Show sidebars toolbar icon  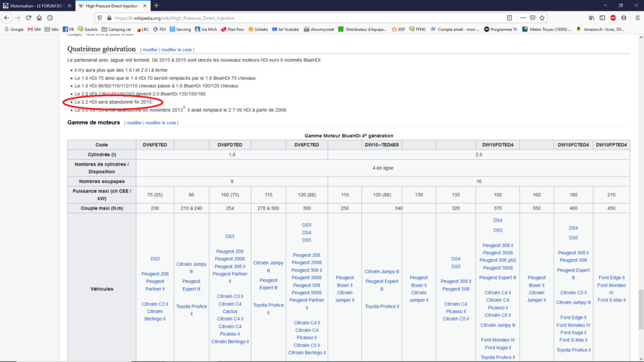coord(602,18)
